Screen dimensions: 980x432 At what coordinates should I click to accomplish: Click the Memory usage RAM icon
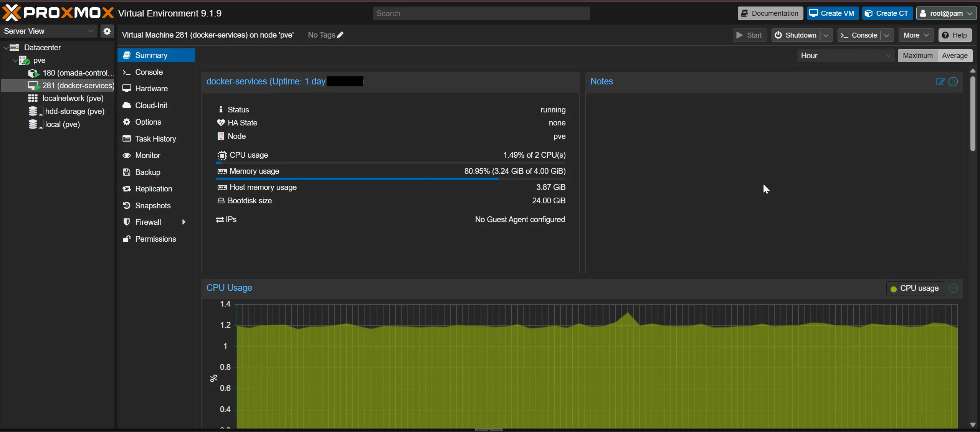click(x=222, y=171)
